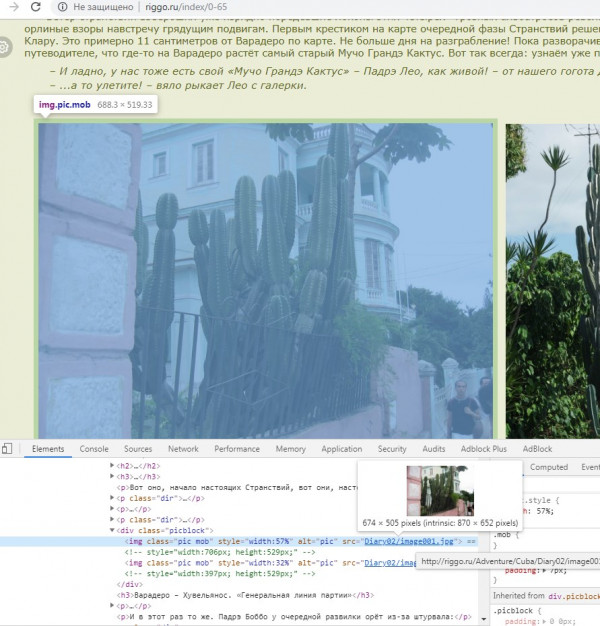Expand the p node under the Варадеро h3
Screen dimensions: 600x626
click(x=112, y=606)
